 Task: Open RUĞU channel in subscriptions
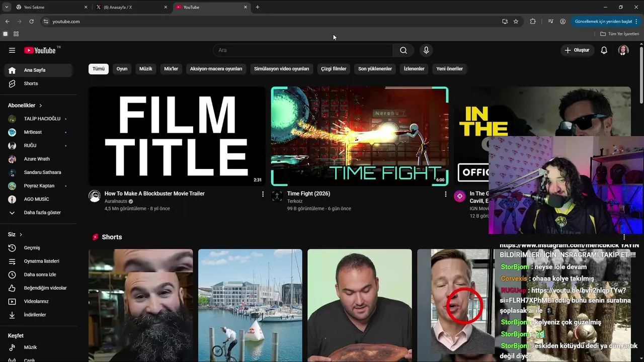point(38,146)
